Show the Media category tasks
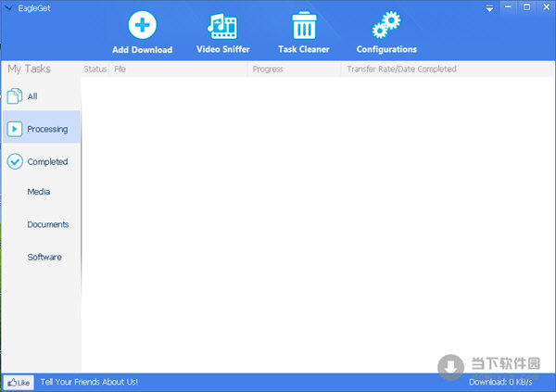Image resolution: width=556 pixels, height=392 pixels. (39, 192)
